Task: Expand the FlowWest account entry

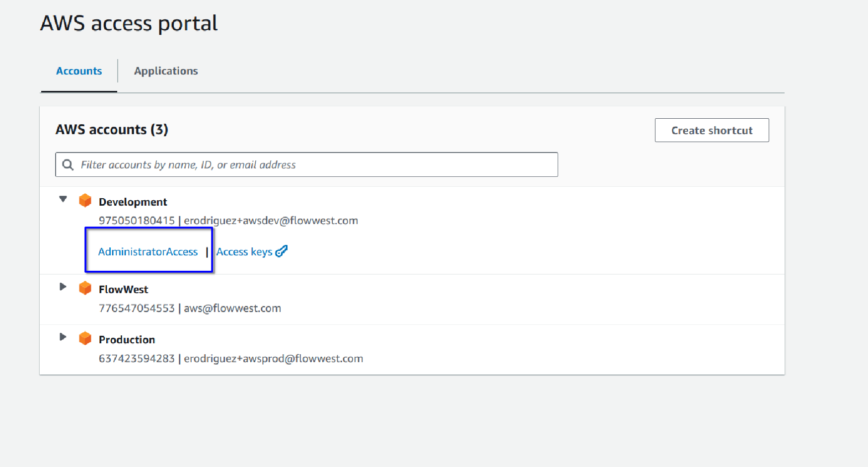Action: pos(63,286)
